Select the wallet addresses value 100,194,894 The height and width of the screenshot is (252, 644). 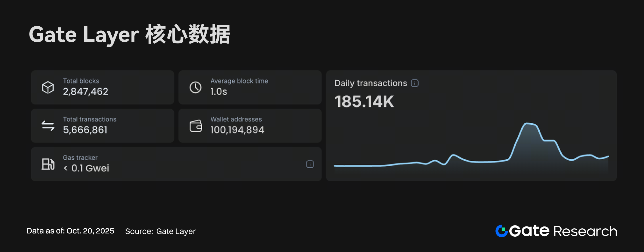pyautogui.click(x=237, y=130)
